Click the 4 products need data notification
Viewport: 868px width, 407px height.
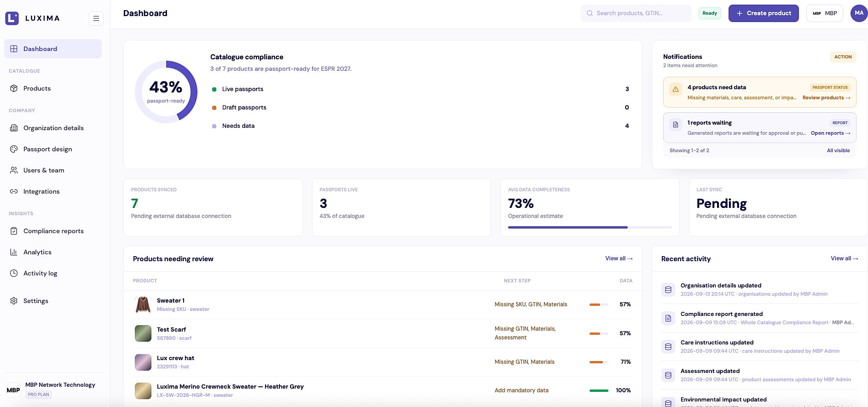[760, 92]
